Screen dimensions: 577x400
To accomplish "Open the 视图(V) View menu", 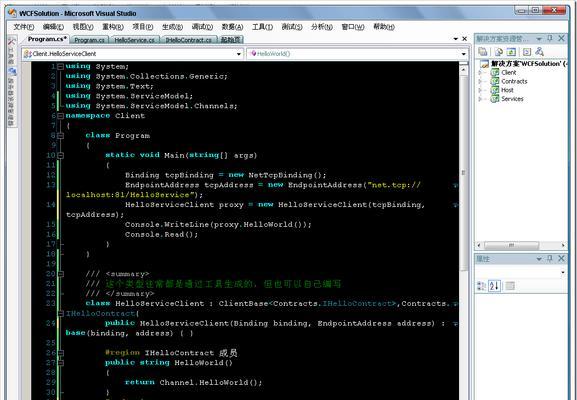I will tap(83, 27).
